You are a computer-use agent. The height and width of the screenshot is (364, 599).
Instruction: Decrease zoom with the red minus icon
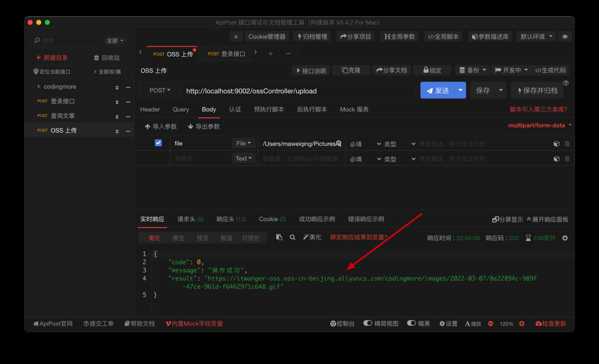(x=491, y=323)
